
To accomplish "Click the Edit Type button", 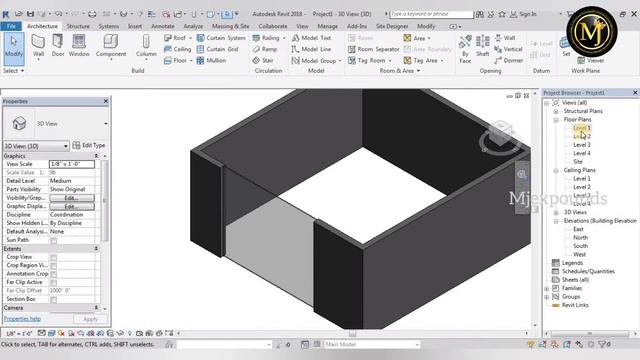I will (x=89, y=145).
